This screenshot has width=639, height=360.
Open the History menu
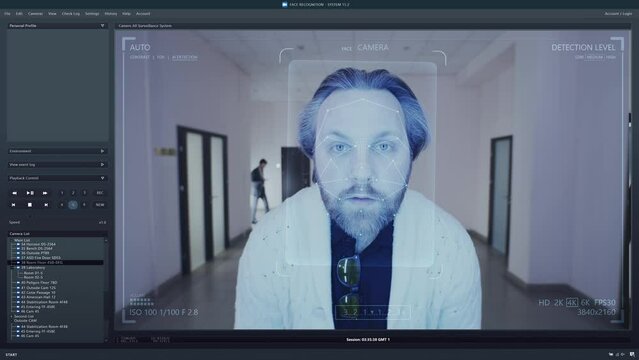[110, 13]
